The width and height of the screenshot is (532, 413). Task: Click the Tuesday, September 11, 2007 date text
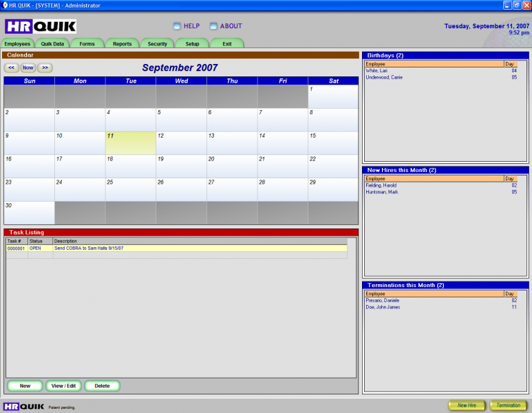tap(487, 26)
